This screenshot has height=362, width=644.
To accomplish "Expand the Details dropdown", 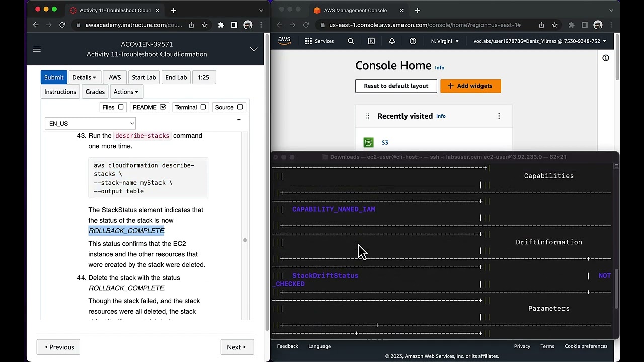I will pos(85,77).
